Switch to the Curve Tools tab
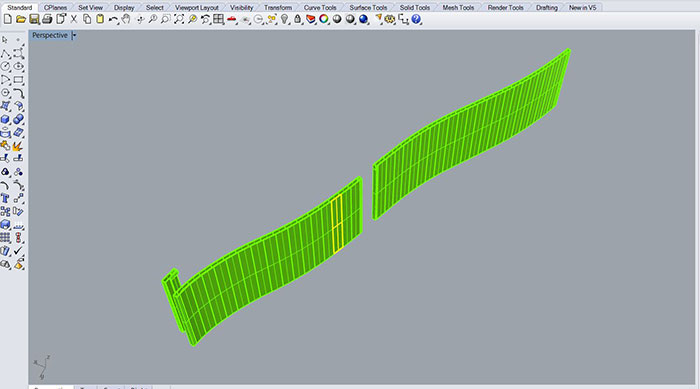The width and height of the screenshot is (700, 389). [320, 8]
